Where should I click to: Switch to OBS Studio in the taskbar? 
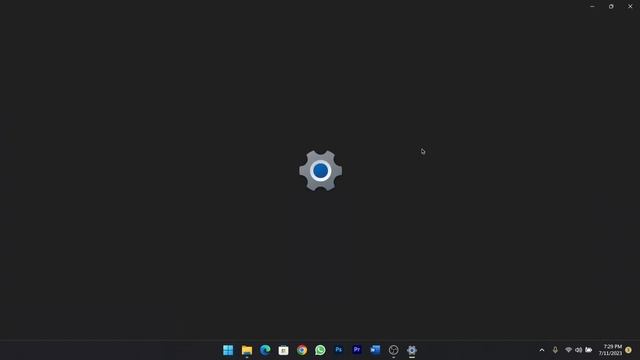point(393,350)
